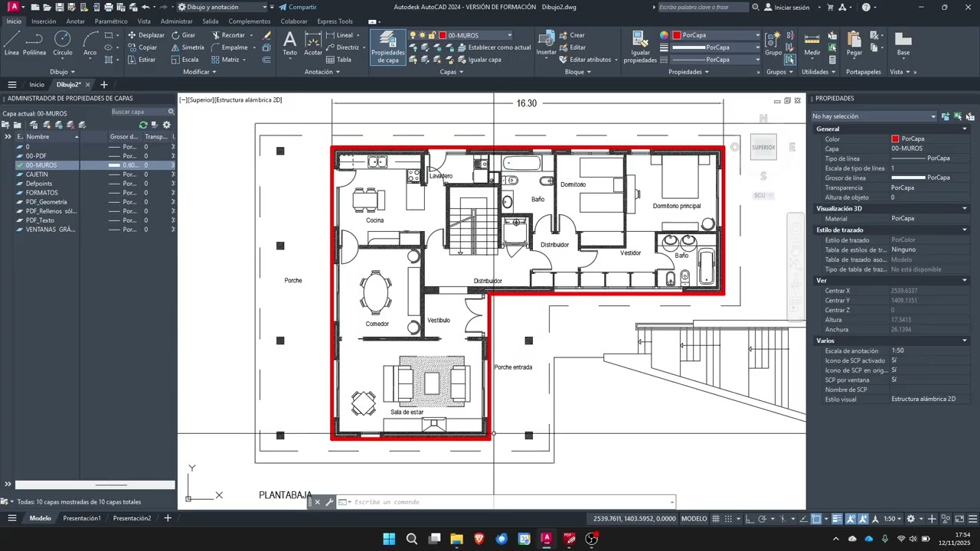Open the Dibujo y anotación workspace dropdown
The height and width of the screenshot is (551, 980).
(x=222, y=7)
